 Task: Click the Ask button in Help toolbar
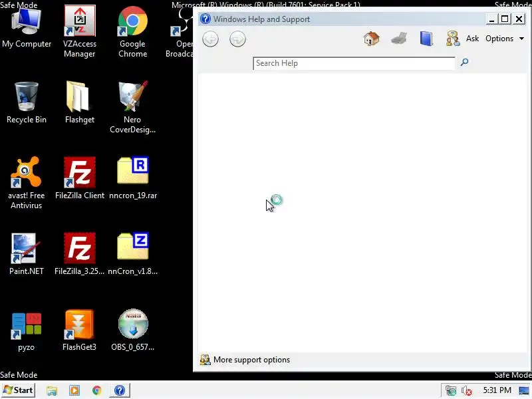pyautogui.click(x=472, y=39)
